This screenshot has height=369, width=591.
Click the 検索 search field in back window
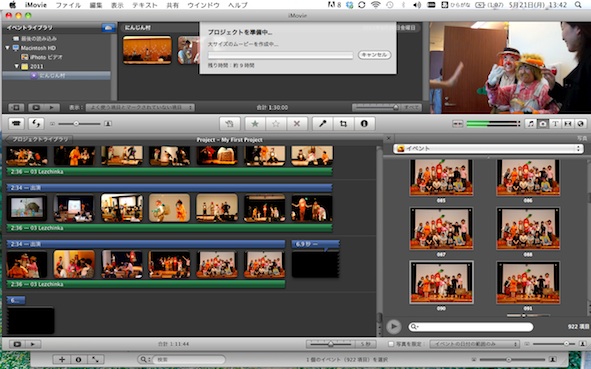[x=189, y=360]
